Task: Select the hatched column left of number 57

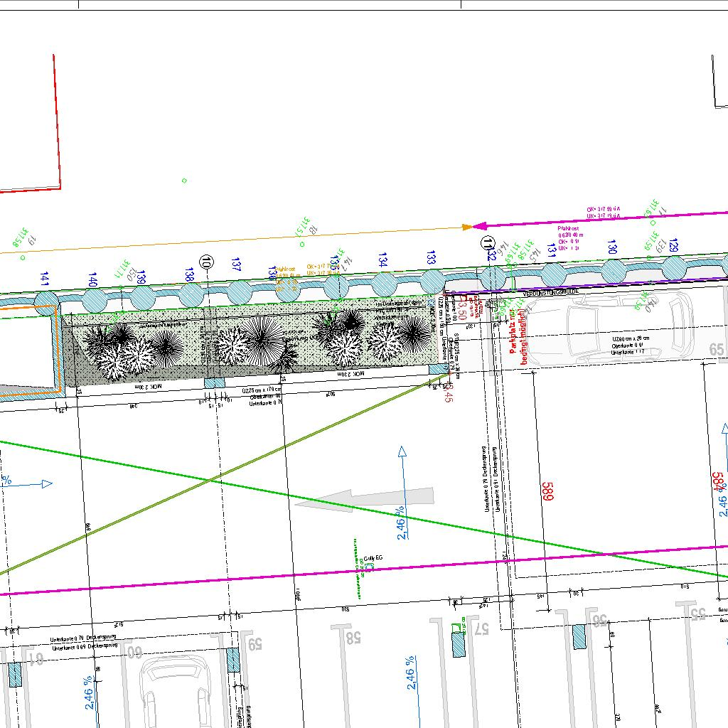Action: tap(460, 643)
